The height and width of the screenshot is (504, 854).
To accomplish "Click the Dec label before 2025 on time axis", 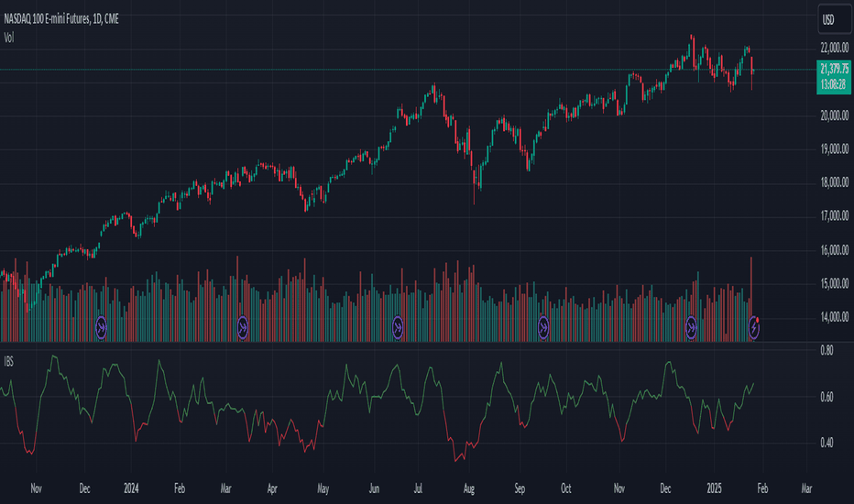I will coord(665,488).
